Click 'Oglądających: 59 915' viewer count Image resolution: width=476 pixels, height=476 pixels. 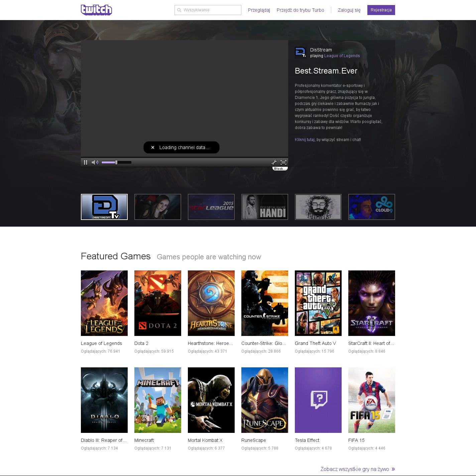154,351
